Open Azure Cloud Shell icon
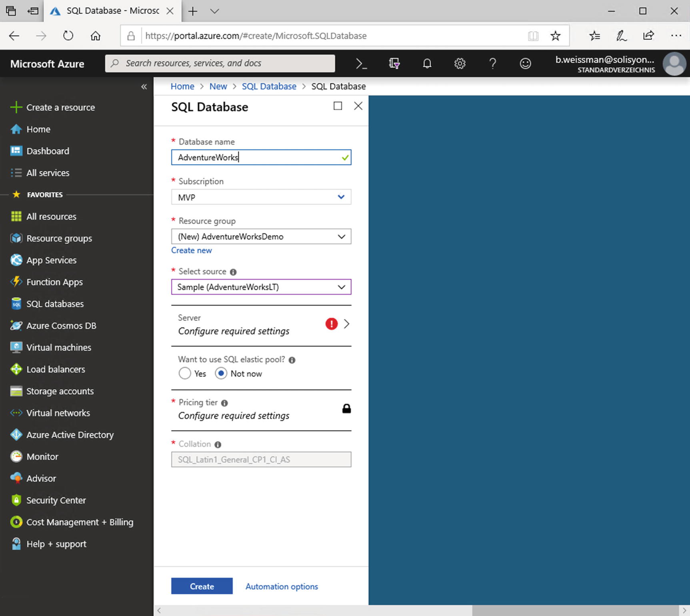690x616 pixels. coord(361,64)
